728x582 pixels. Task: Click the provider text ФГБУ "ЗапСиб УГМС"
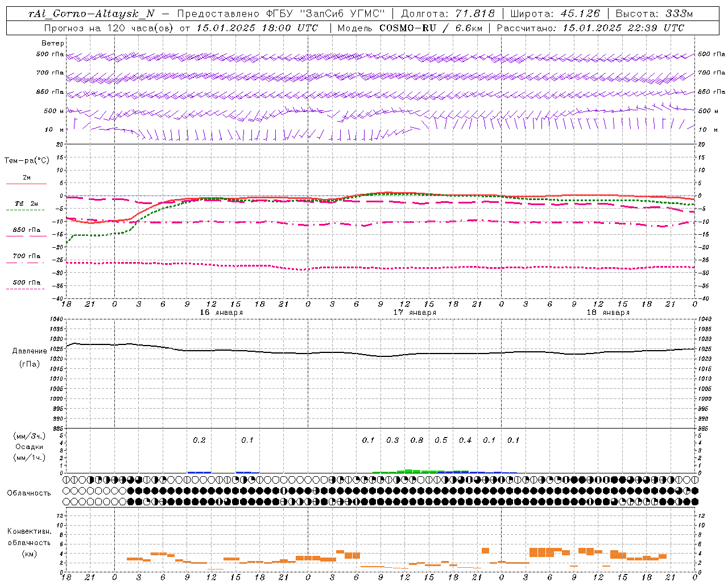[x=326, y=14]
